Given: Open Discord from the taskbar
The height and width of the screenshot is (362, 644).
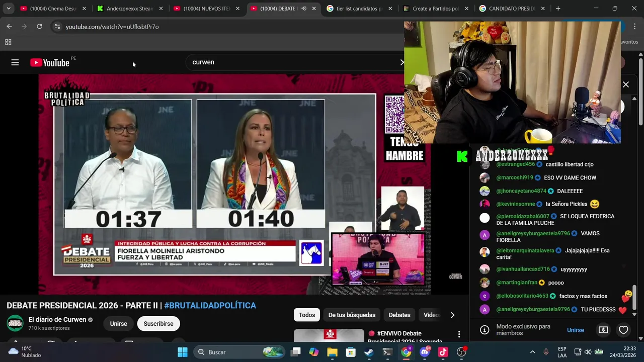Looking at the screenshot, I should point(425,352).
